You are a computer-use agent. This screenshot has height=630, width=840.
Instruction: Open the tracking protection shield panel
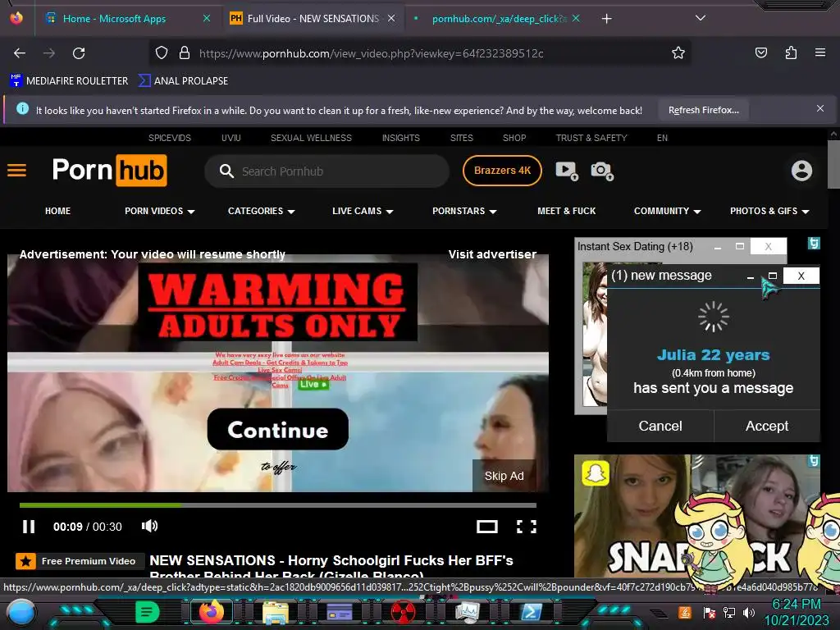click(x=162, y=53)
